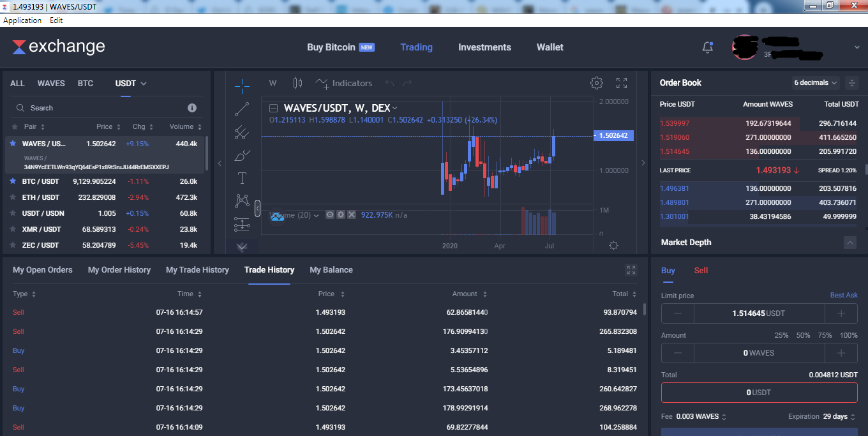Open the WAVES/USDT legend dropdown arrow
The height and width of the screenshot is (436, 868).
pos(395,108)
